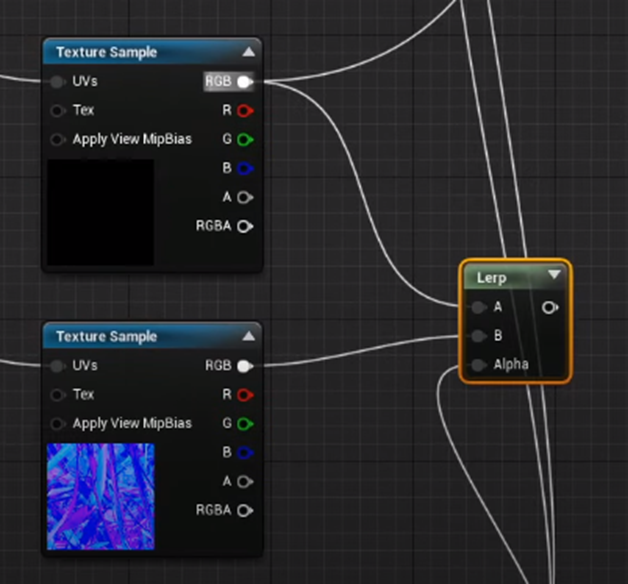Select the upper Texture Sample node title

point(107,52)
